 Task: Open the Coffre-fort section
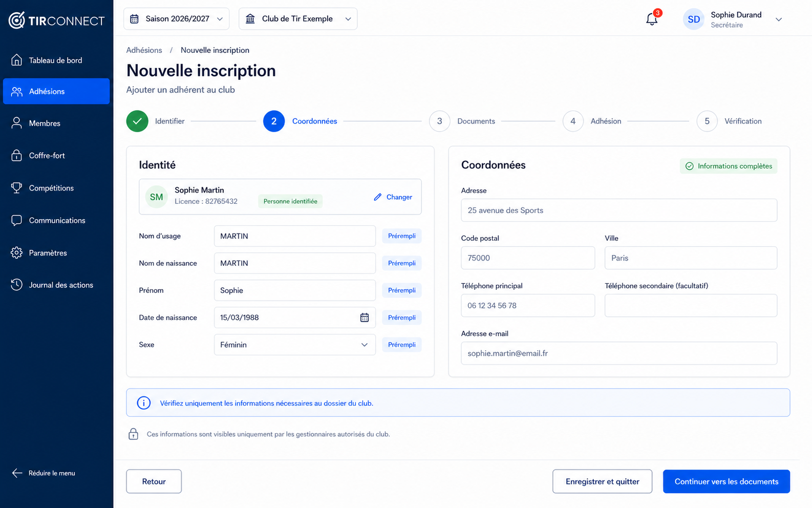[56, 155]
